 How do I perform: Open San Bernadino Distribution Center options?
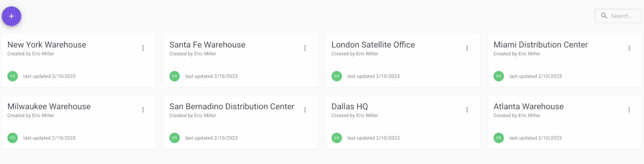pyautogui.click(x=305, y=110)
